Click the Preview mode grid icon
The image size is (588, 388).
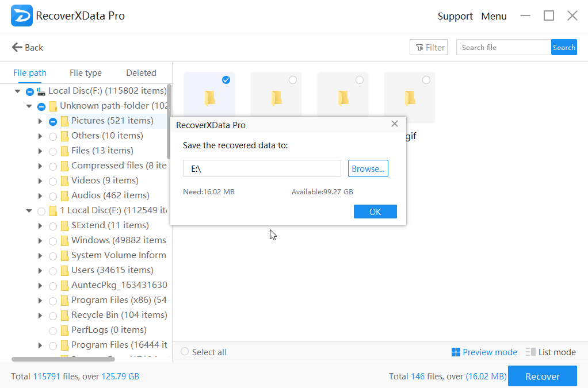[x=456, y=352]
